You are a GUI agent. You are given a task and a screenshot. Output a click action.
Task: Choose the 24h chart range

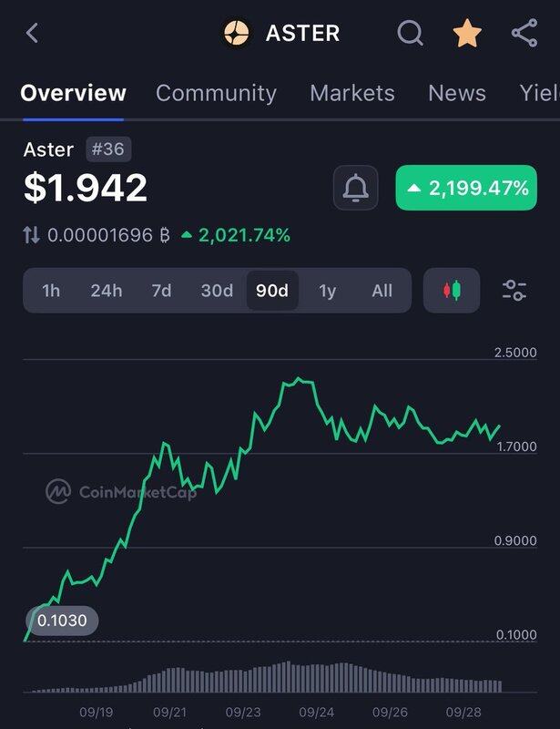tap(106, 291)
